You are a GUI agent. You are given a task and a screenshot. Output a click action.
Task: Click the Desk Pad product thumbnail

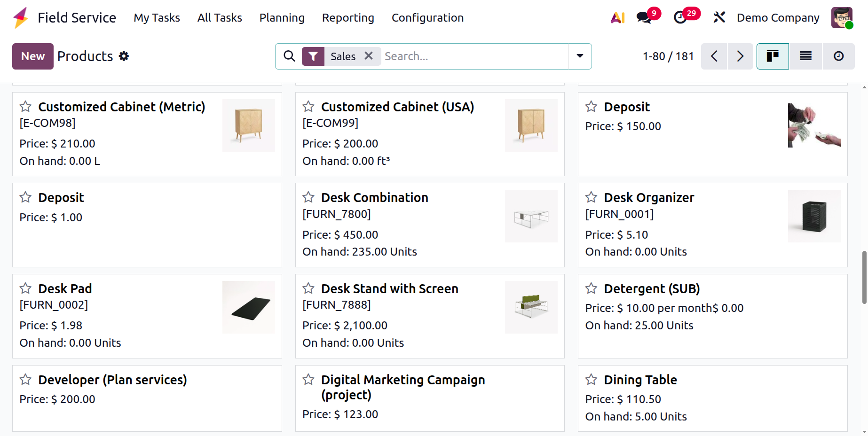(248, 307)
